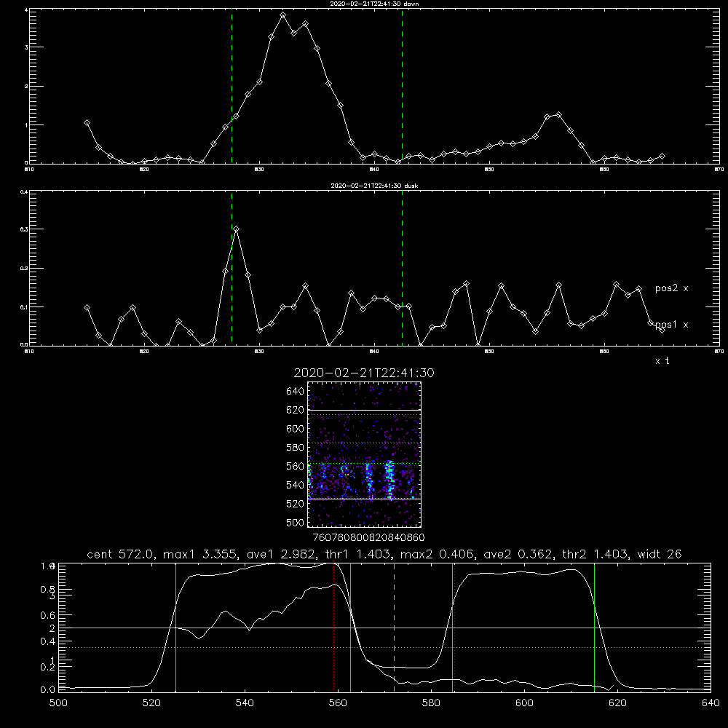Select the 'max2 0.406' value

pyautogui.click(x=436, y=554)
